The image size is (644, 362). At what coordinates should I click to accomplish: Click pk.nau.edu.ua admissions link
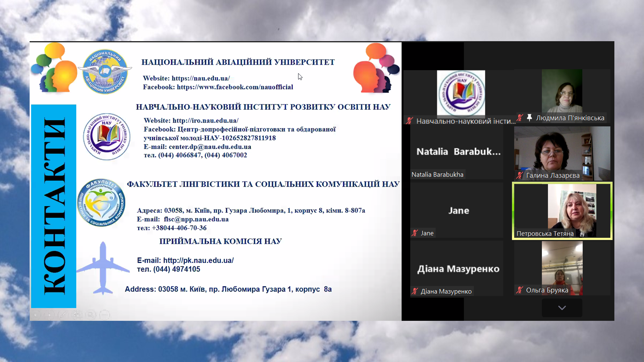point(198,260)
